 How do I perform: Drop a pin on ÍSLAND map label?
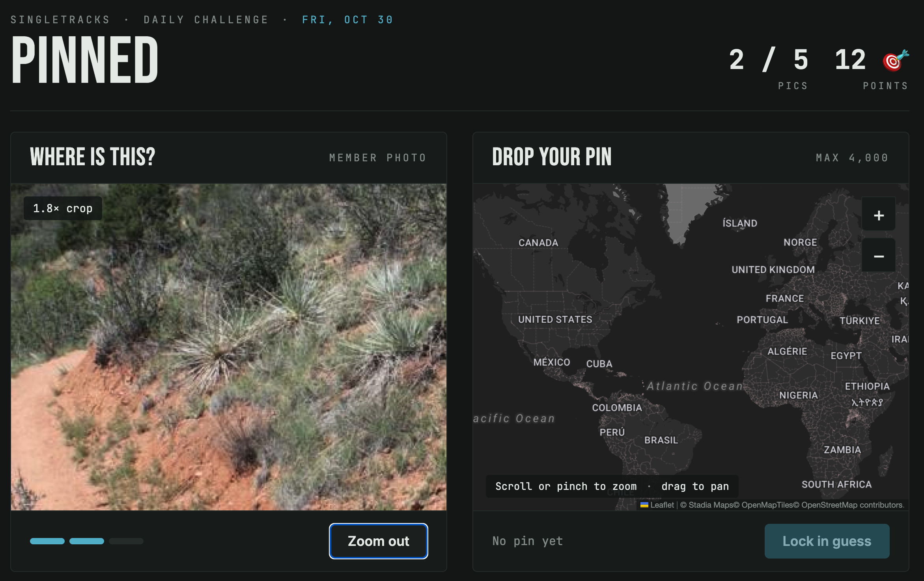point(739,223)
